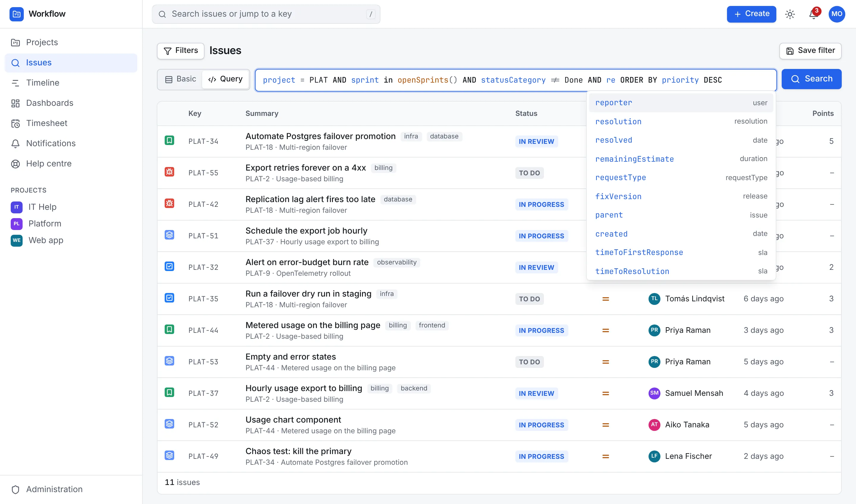Open the Platform project in sidebar
This screenshot has width=856, height=504.
point(71,224)
